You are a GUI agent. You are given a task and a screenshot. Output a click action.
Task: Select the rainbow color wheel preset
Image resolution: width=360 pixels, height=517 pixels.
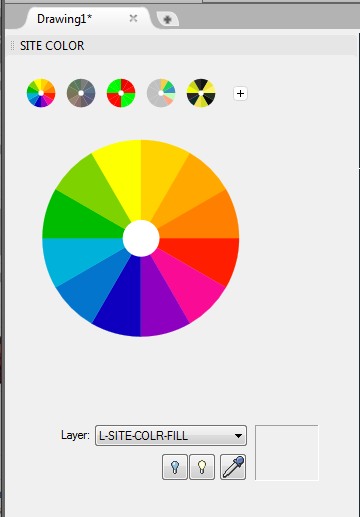coord(41,93)
